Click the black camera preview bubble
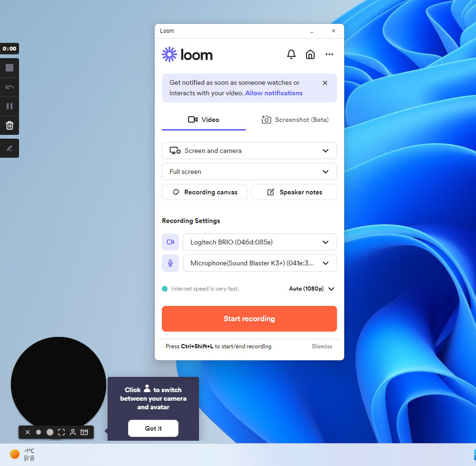476x466 pixels. tap(59, 383)
